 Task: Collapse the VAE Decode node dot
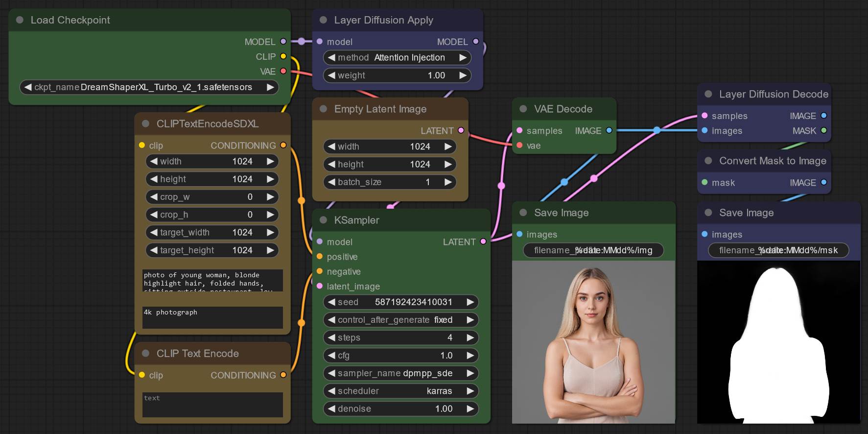click(x=523, y=109)
